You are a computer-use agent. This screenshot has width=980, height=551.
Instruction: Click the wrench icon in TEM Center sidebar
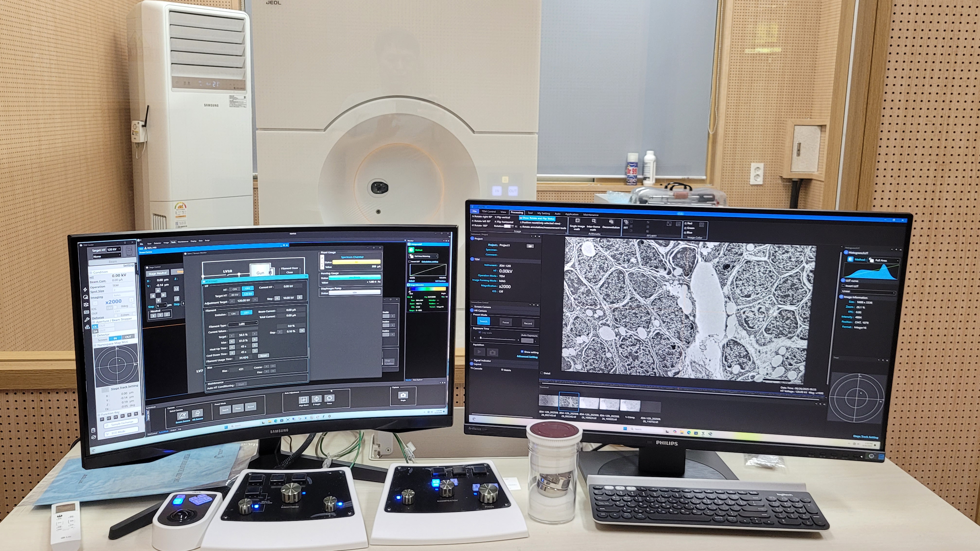click(x=87, y=319)
